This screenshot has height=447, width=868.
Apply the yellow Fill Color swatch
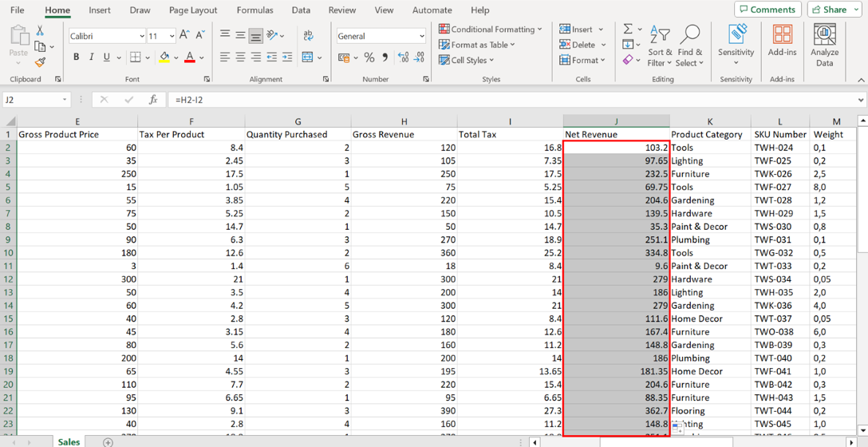point(164,57)
